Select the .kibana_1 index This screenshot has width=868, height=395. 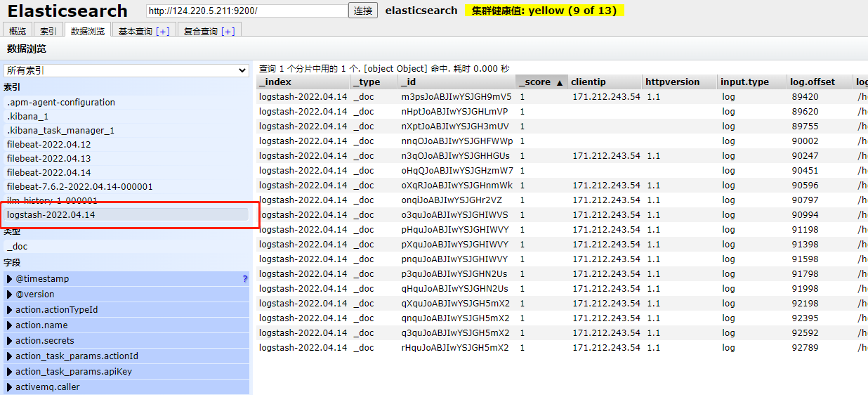(126, 116)
